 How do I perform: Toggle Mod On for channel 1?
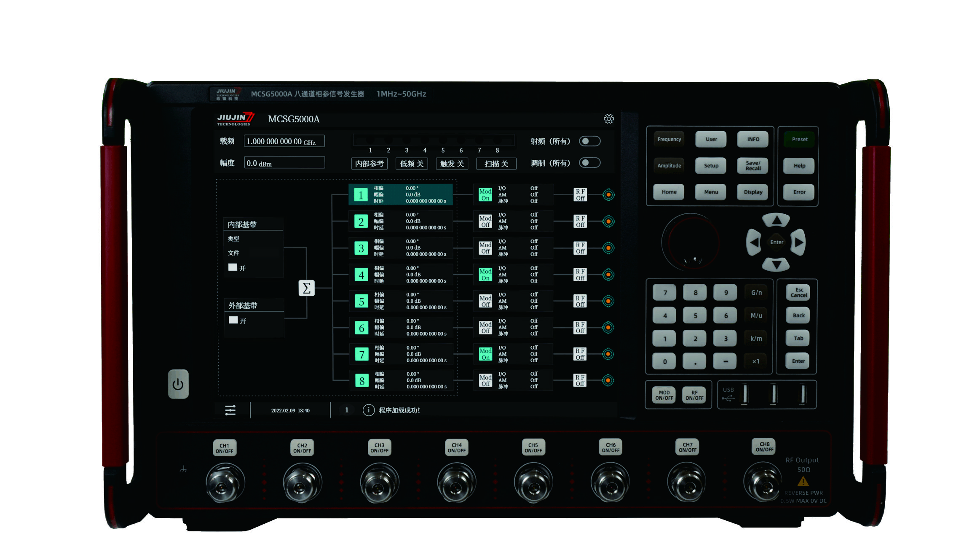485,195
